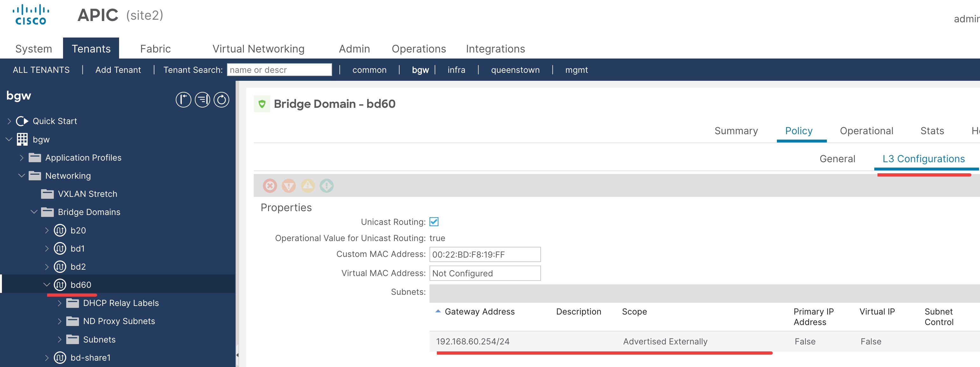Click the Custom MAC Address field

click(485, 254)
